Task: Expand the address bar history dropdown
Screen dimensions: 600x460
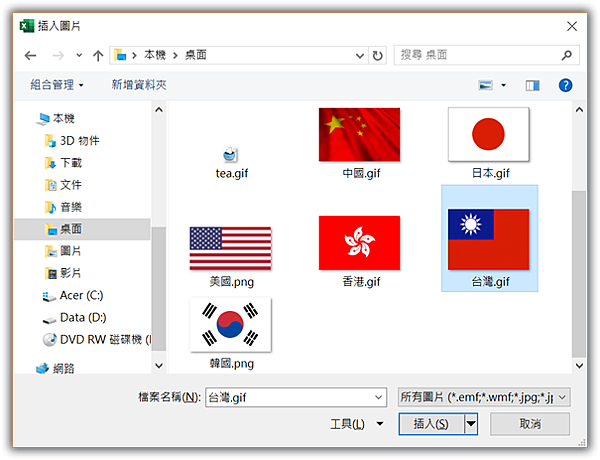Action: 360,56
